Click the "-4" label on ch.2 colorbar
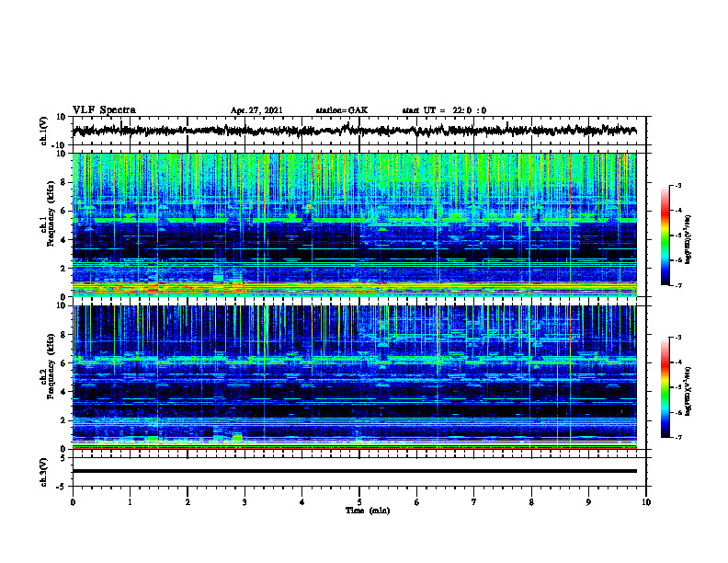The height and width of the screenshot is (563, 728). click(677, 362)
